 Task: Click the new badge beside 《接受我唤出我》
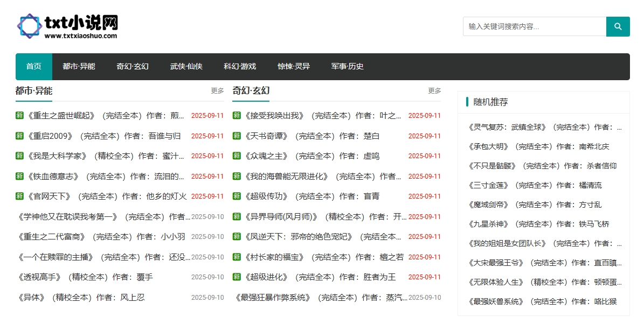pos(237,115)
